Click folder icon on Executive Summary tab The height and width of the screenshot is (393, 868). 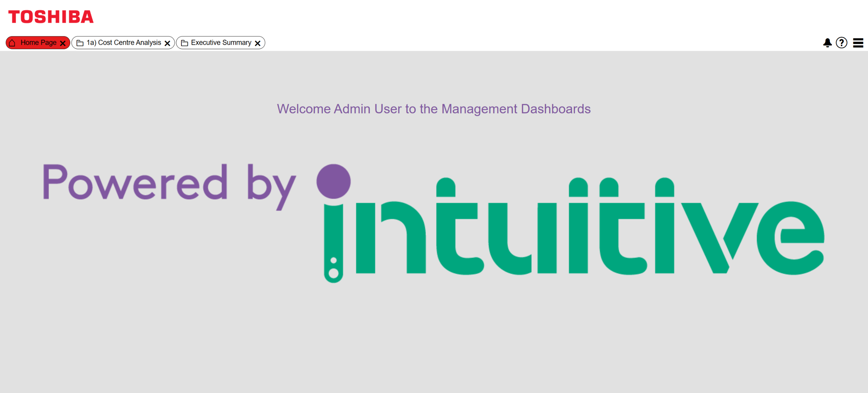click(184, 43)
